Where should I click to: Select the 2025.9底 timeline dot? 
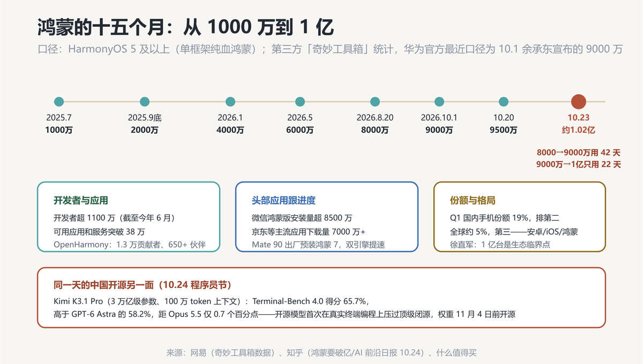point(145,102)
